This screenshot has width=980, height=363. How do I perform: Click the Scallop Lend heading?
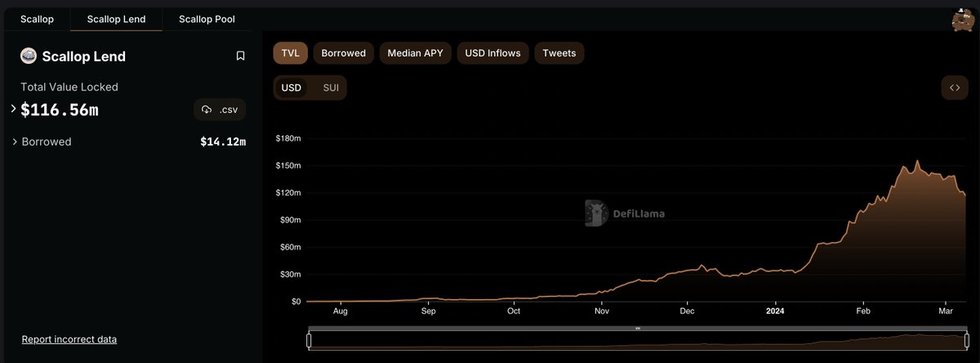pyautogui.click(x=85, y=56)
